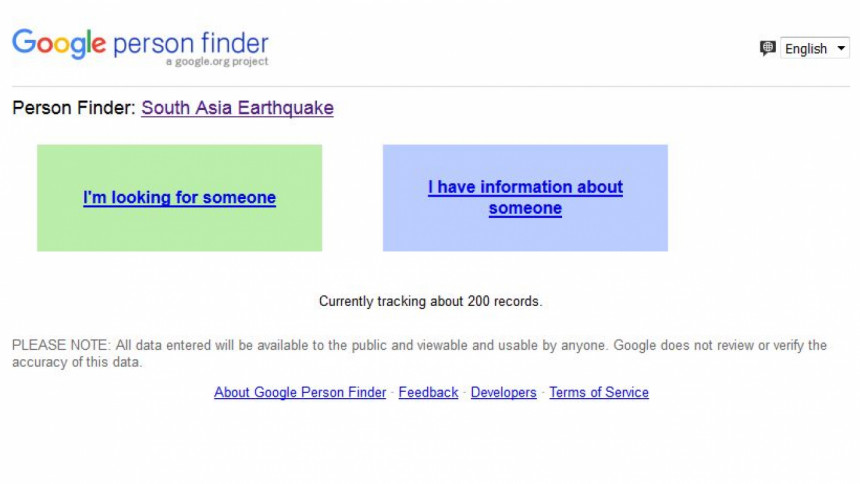Image resolution: width=860 pixels, height=484 pixels.
Task: Click the "person finder" logo text
Action: (x=190, y=43)
